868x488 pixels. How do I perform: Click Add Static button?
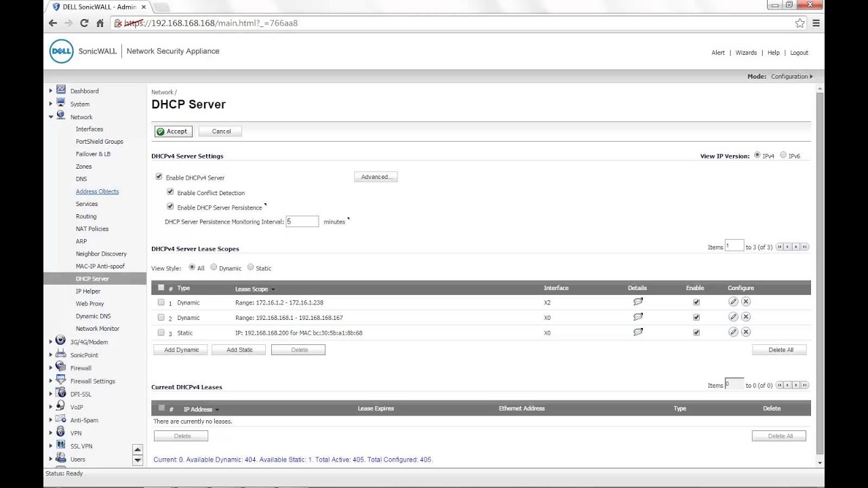click(x=239, y=350)
